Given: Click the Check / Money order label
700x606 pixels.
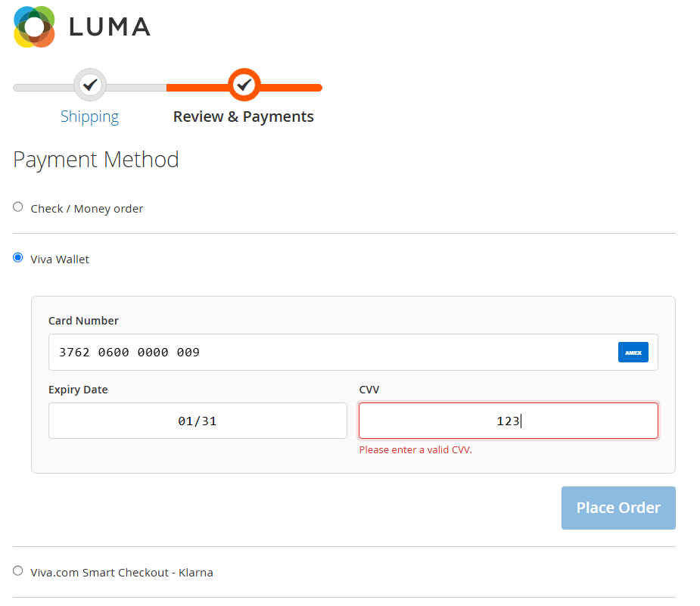Looking at the screenshot, I should coord(87,209).
